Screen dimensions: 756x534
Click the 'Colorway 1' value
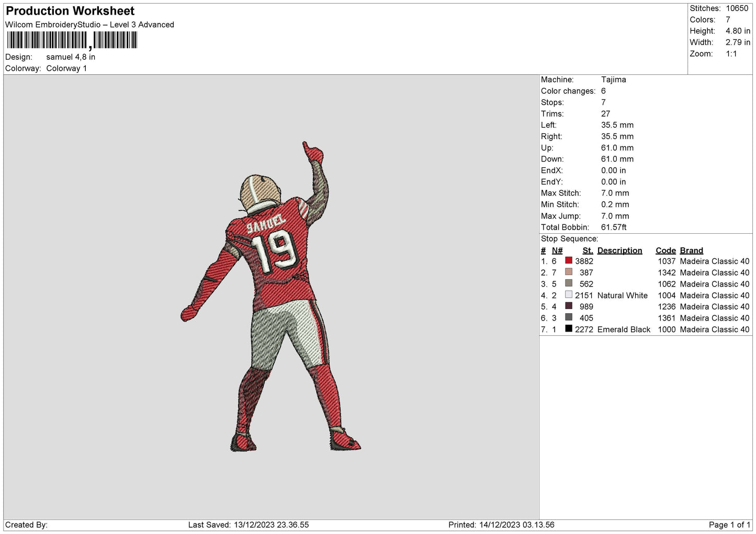(x=66, y=69)
